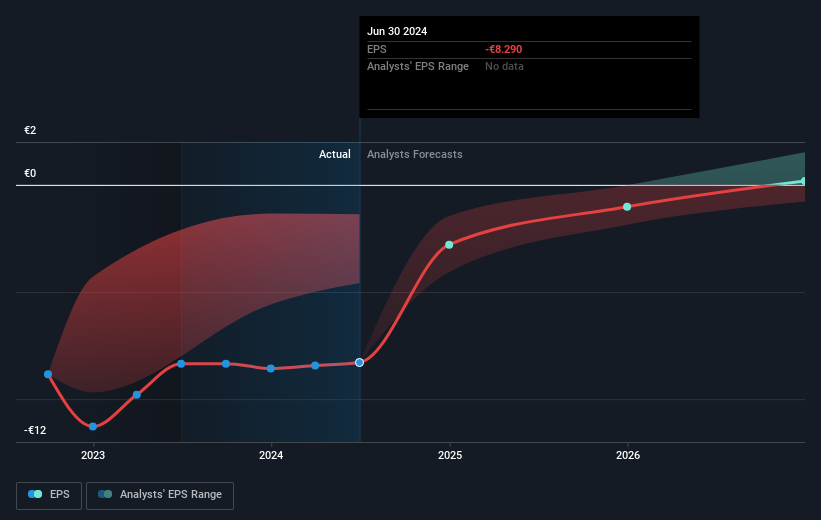Click the 2025 x-axis label
The height and width of the screenshot is (520, 821).
click(x=450, y=455)
